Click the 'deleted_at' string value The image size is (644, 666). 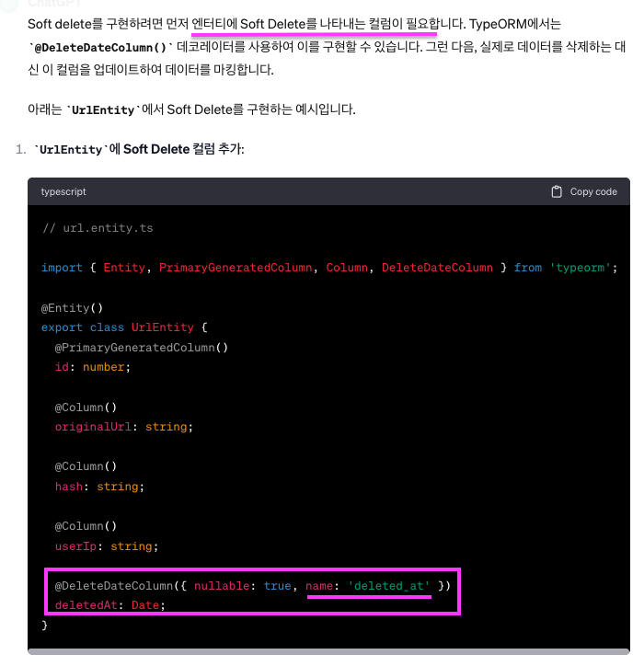(388, 586)
